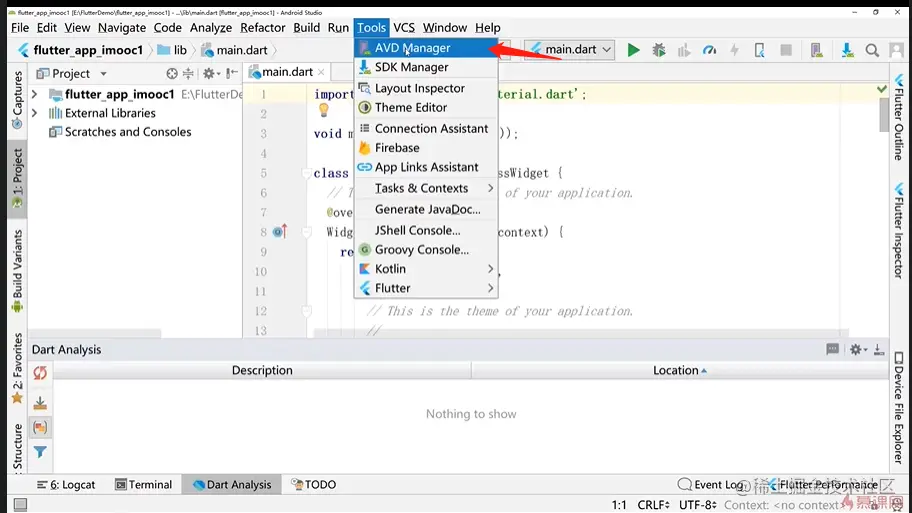Close the main.dart editor tab
912x513 pixels.
tap(321, 72)
